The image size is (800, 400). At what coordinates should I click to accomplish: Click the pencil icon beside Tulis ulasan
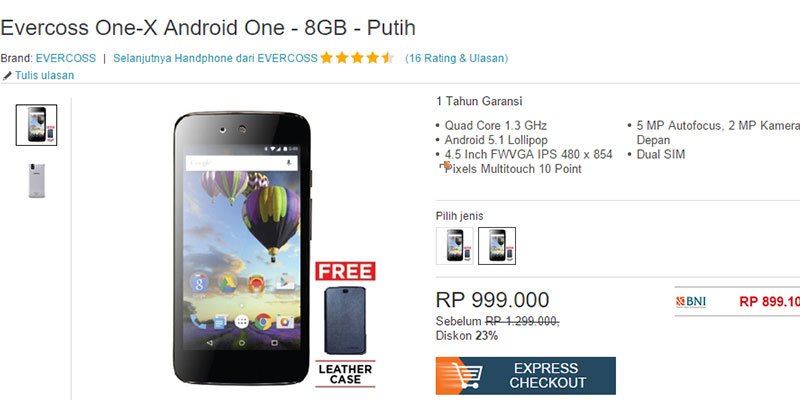(x=7, y=76)
